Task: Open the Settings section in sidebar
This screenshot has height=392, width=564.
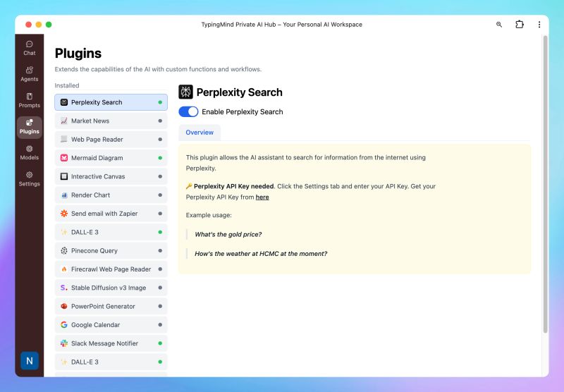Action: tap(29, 179)
